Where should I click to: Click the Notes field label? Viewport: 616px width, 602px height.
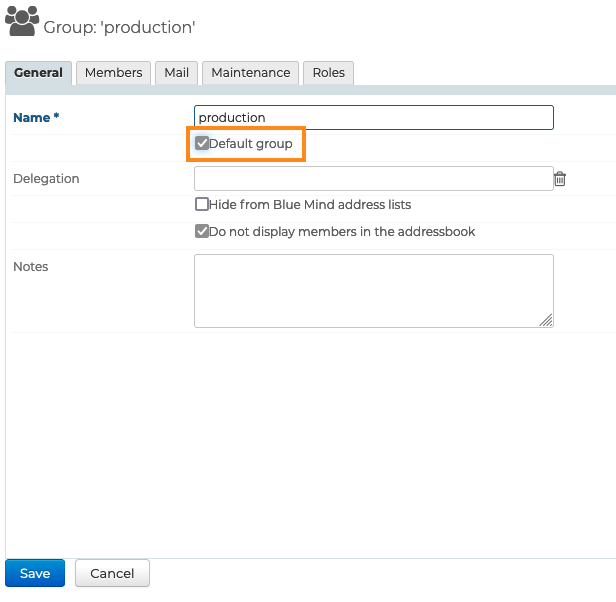click(x=31, y=267)
